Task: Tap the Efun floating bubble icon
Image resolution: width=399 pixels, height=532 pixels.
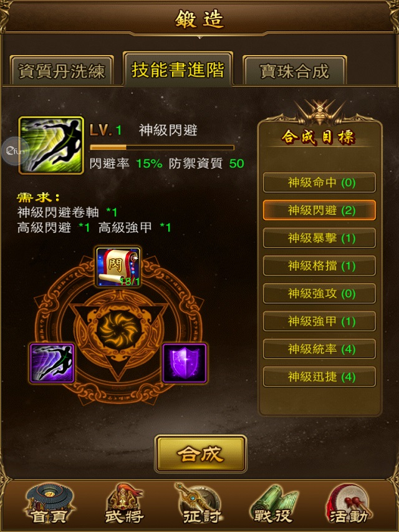Action: (x=15, y=151)
